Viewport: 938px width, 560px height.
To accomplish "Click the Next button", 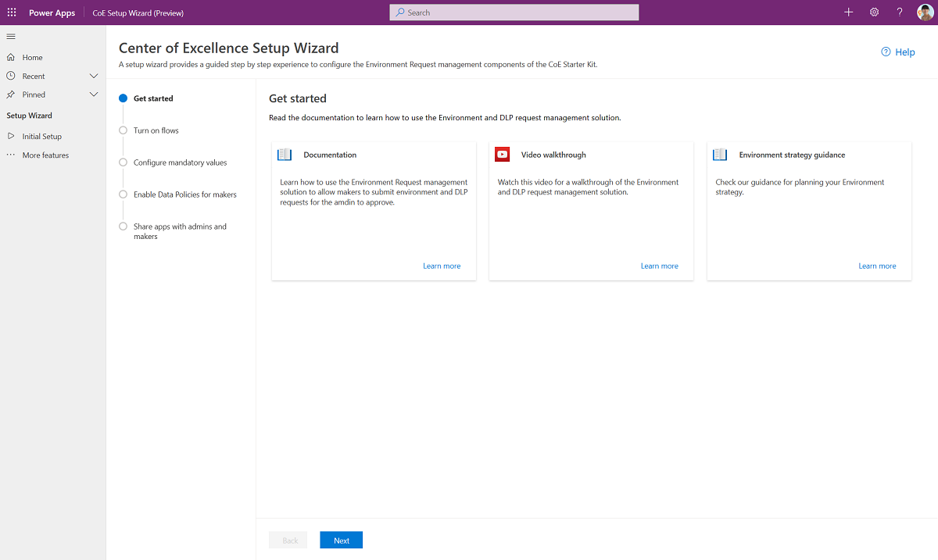I will 342,540.
